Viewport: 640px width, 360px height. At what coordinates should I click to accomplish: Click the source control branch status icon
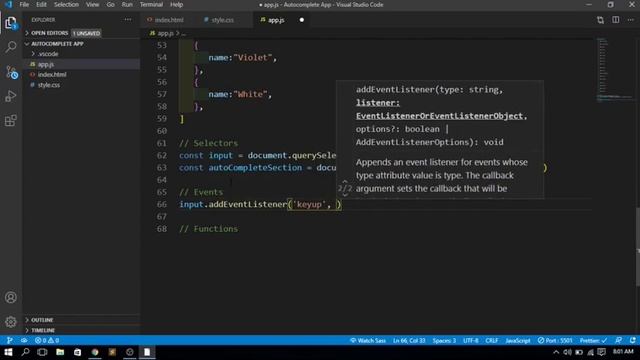pyautogui.click(x=10, y=340)
